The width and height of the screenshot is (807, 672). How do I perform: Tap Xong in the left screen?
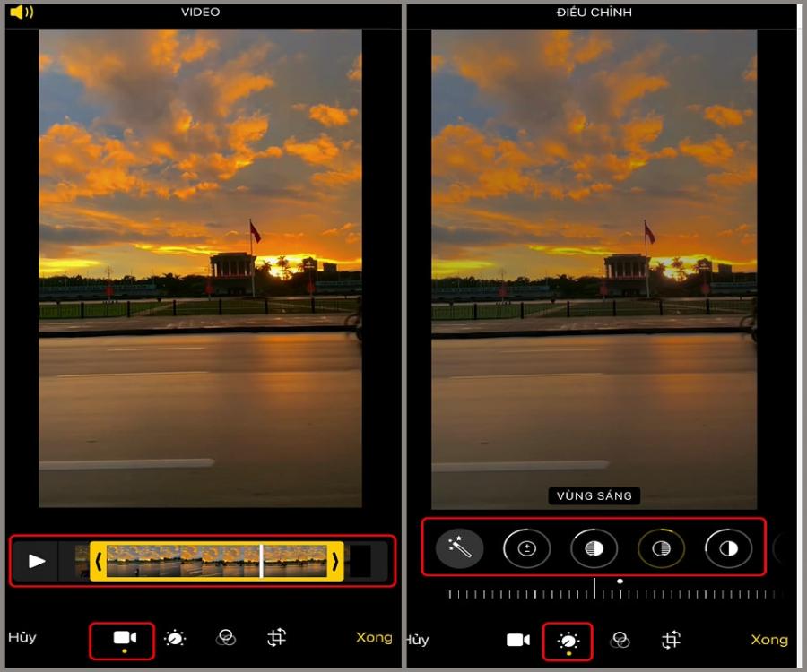(x=374, y=638)
